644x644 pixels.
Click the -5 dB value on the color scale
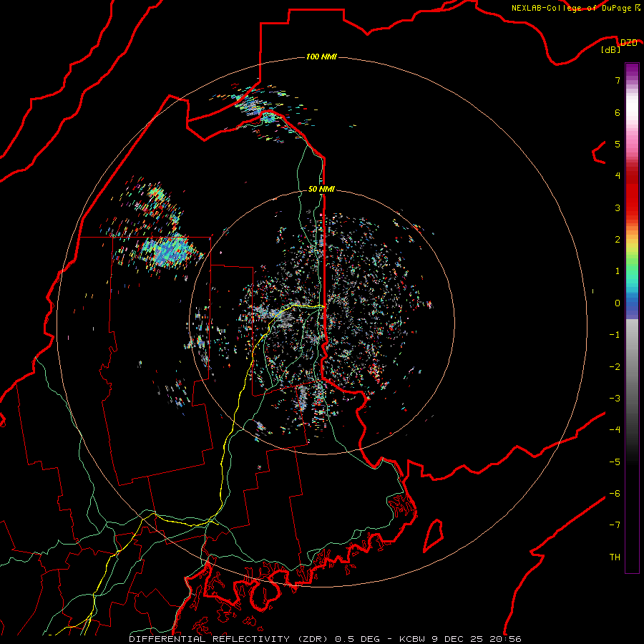[x=615, y=462]
